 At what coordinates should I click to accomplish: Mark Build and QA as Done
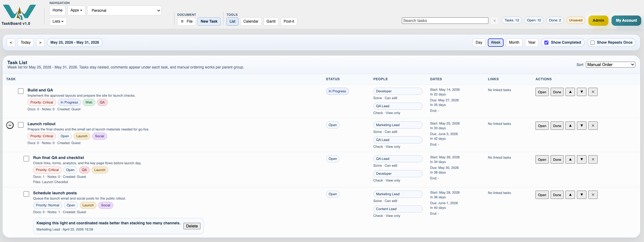[557, 92]
